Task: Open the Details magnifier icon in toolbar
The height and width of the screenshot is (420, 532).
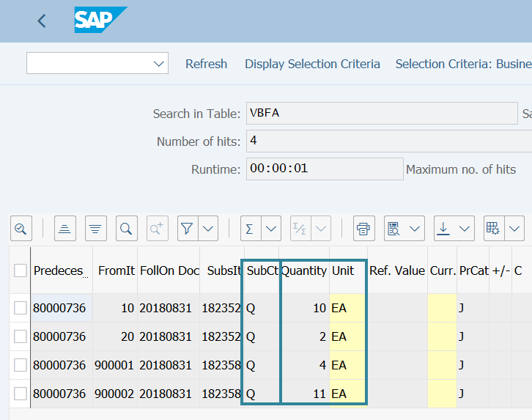Action: (21, 228)
